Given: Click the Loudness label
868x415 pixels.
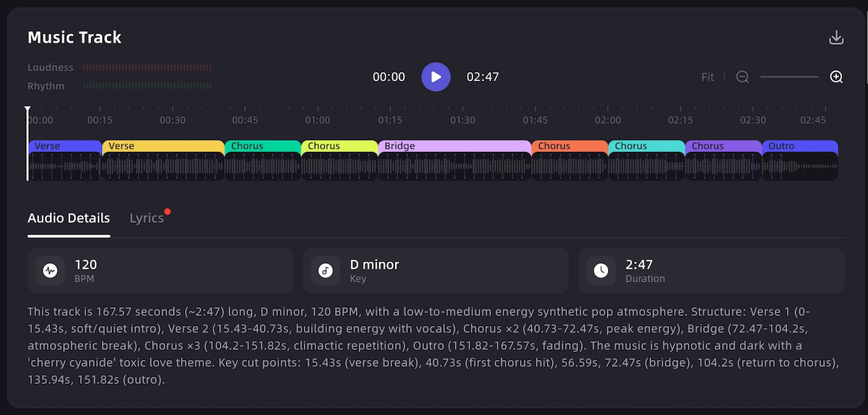Looking at the screenshot, I should (51, 67).
